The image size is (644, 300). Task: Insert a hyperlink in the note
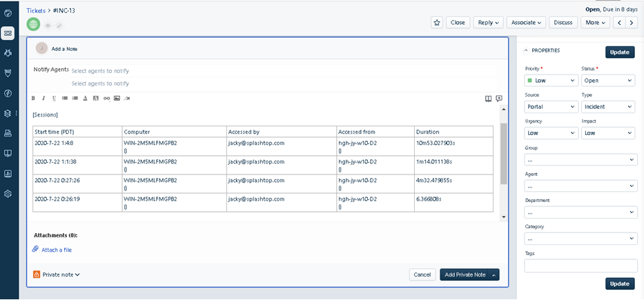106,99
